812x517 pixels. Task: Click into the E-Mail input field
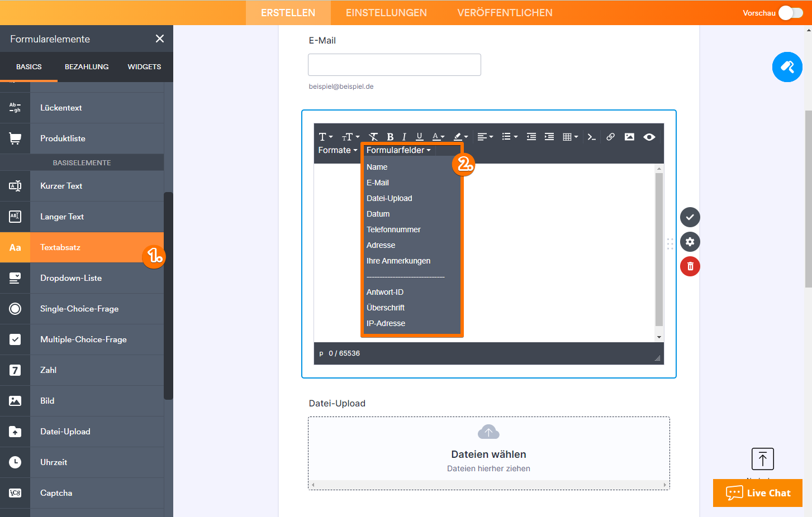point(395,65)
